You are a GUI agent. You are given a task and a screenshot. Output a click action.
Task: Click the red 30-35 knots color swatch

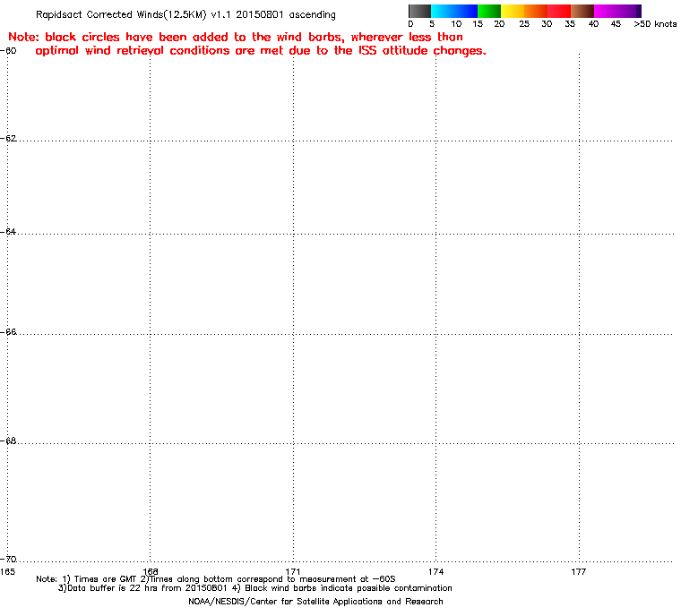[x=559, y=11]
